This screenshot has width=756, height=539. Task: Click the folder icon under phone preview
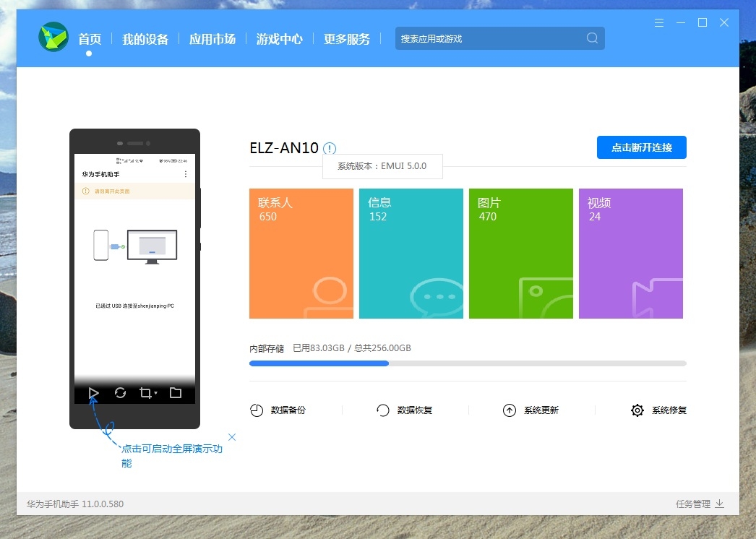click(x=176, y=393)
